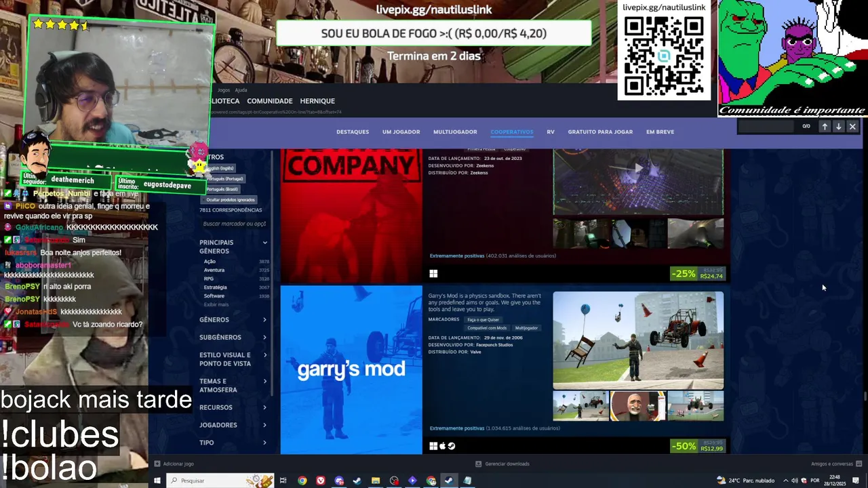Toggle the Estratégia genre filter

235,287
